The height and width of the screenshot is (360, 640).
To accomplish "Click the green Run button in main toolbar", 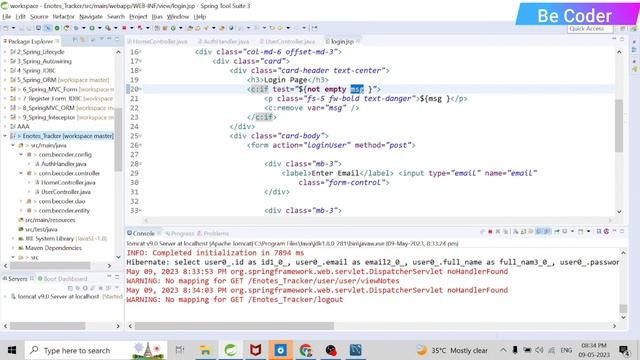I will coord(92,28).
